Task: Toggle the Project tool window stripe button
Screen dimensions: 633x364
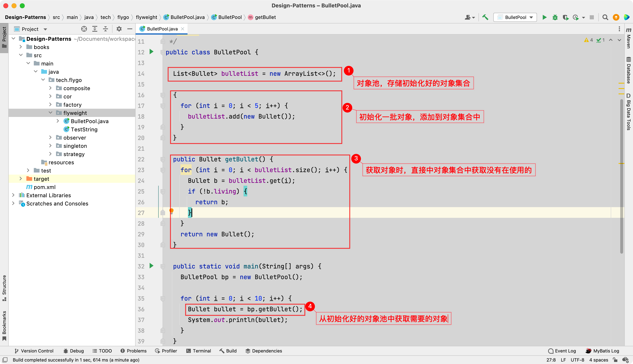Action: (4, 37)
